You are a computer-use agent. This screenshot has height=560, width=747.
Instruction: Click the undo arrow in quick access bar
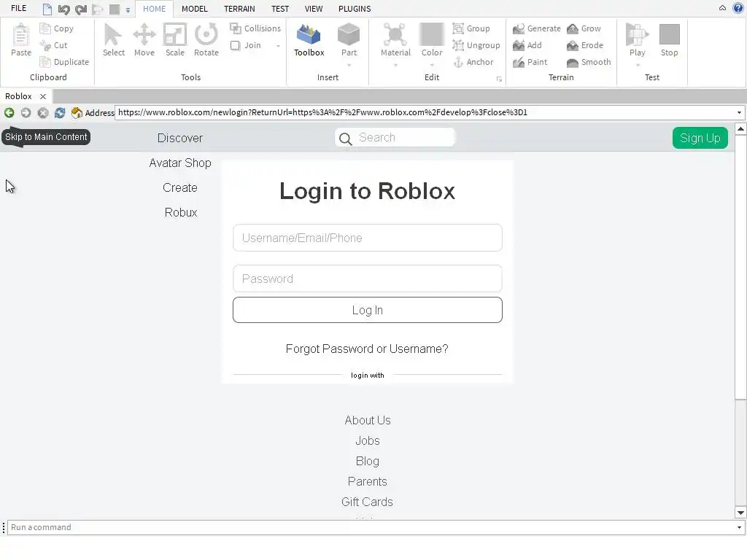[64, 9]
